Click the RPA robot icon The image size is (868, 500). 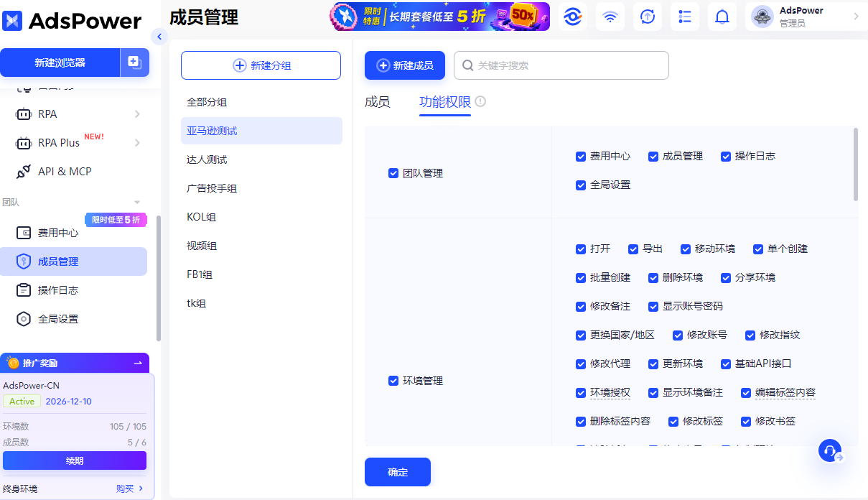pyautogui.click(x=24, y=114)
